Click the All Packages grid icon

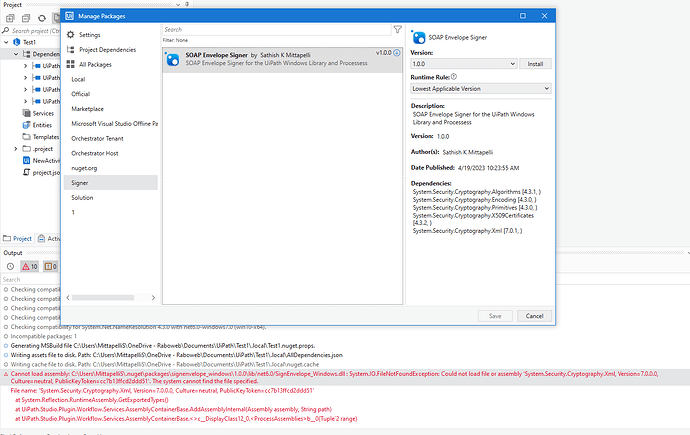[70, 64]
